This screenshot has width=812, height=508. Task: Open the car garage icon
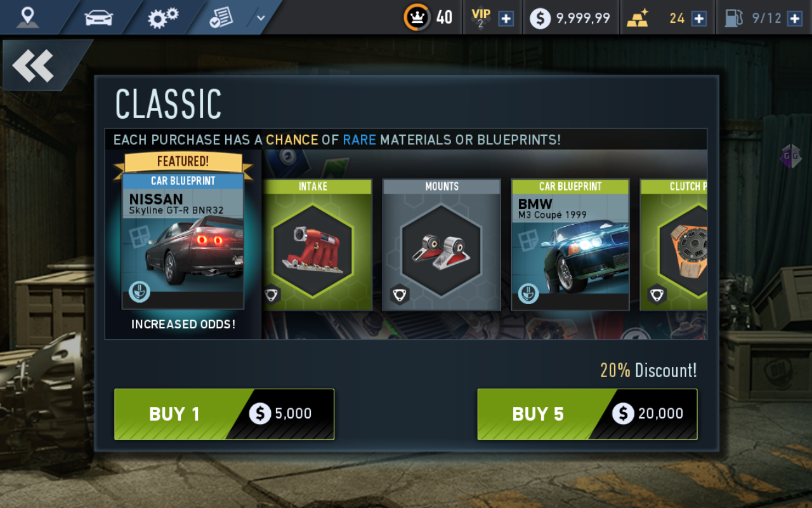click(x=98, y=18)
